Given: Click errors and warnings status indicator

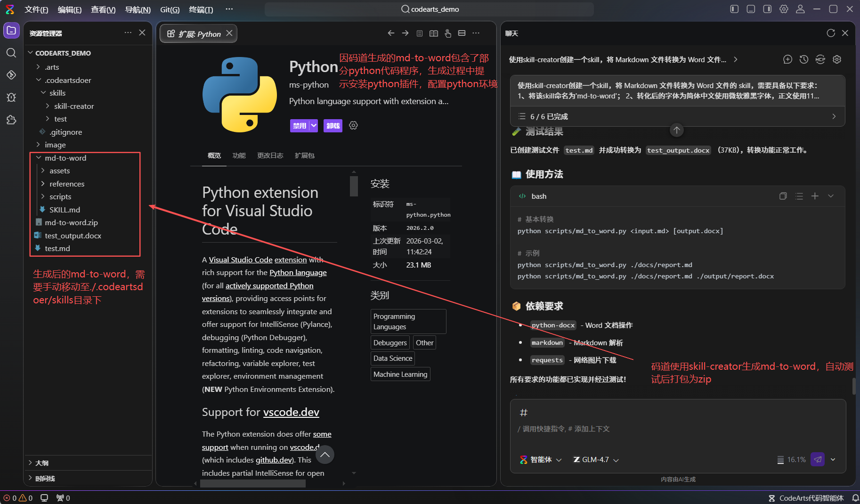Looking at the screenshot, I should click(x=18, y=498).
